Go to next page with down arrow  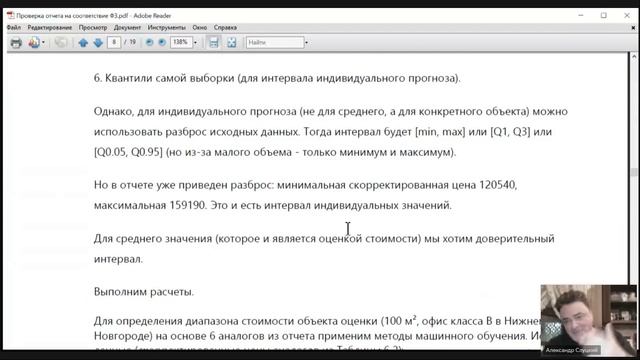point(98,42)
